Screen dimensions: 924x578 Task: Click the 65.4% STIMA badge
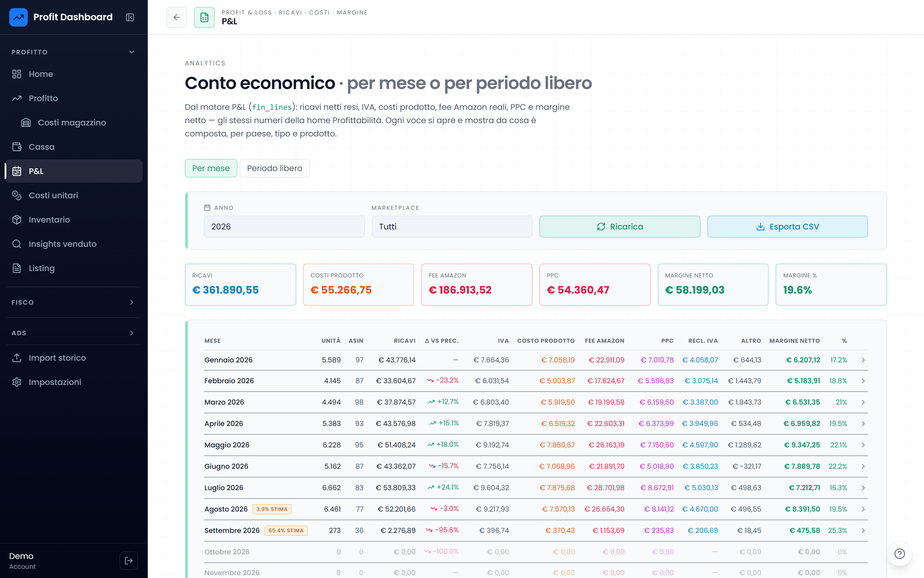click(x=286, y=531)
